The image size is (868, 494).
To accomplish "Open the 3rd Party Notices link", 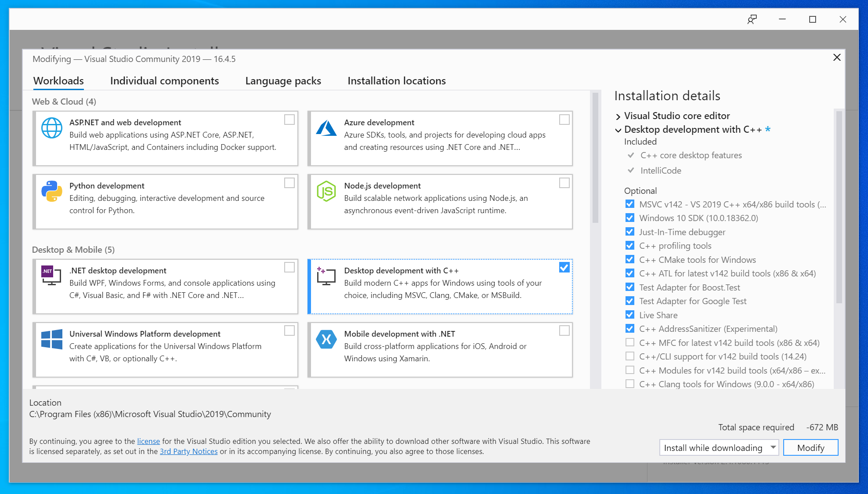I will [188, 451].
